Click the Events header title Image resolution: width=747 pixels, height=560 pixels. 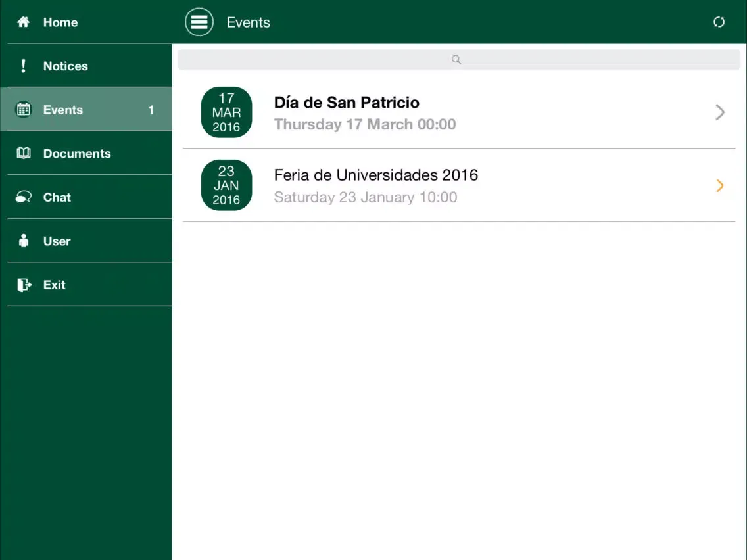coord(248,22)
